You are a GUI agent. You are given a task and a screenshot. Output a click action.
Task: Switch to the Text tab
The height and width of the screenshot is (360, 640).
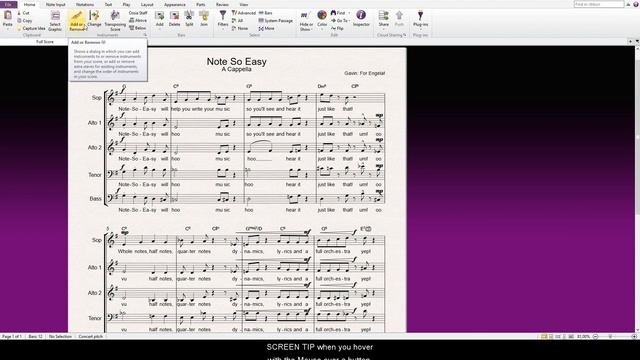pyautogui.click(x=108, y=4)
